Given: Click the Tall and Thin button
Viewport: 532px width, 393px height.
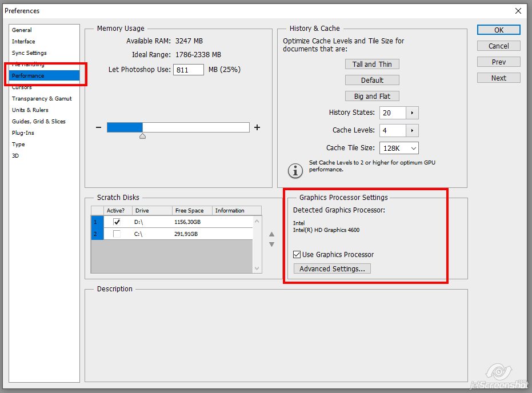Looking at the screenshot, I should tap(372, 64).
